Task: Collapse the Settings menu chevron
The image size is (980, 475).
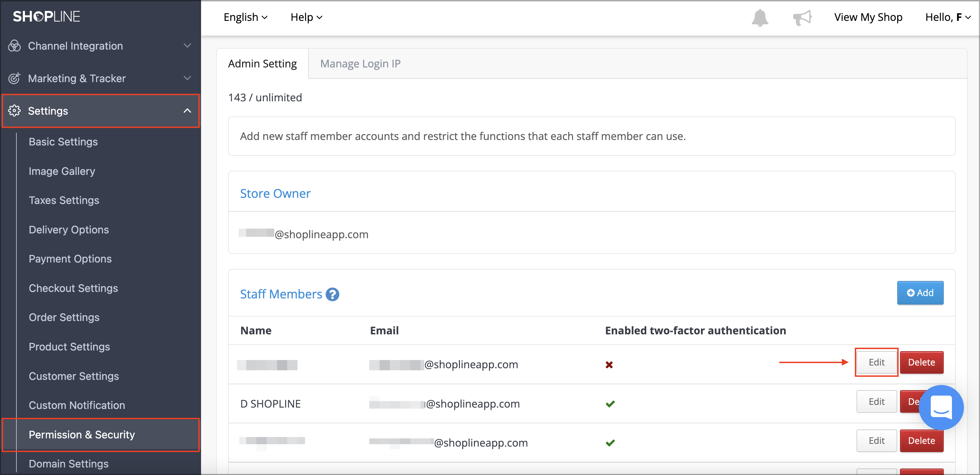Action: (x=187, y=111)
